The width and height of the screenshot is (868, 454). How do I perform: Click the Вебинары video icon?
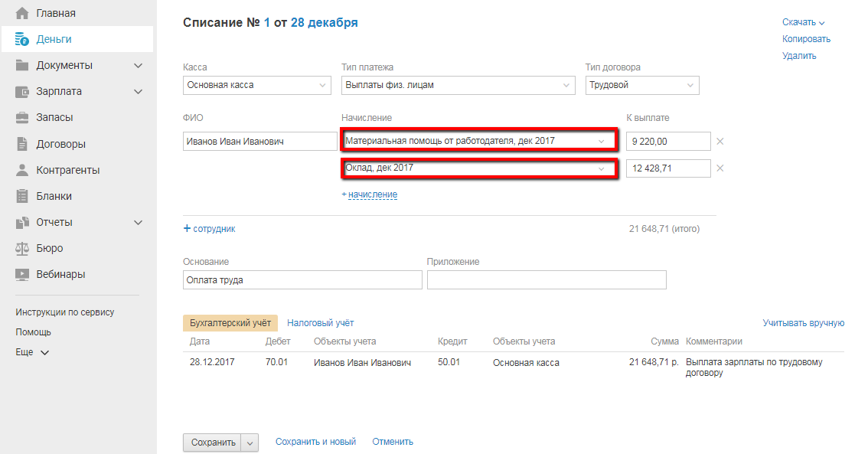tap(22, 275)
